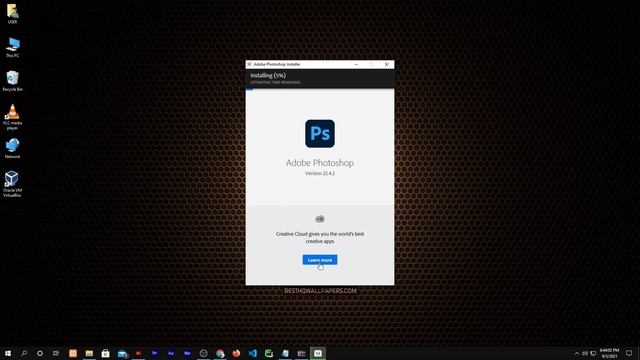Open taskbar search magnifier

pyautogui.click(x=24, y=353)
